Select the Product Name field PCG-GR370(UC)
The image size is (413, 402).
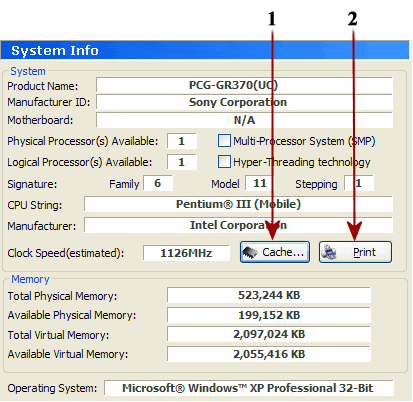point(244,85)
